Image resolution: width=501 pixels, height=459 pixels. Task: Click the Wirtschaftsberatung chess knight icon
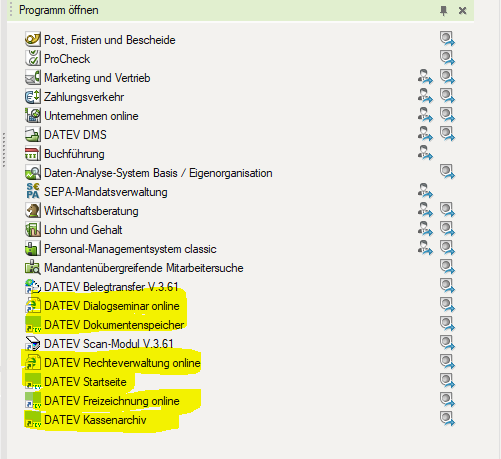pyautogui.click(x=33, y=210)
